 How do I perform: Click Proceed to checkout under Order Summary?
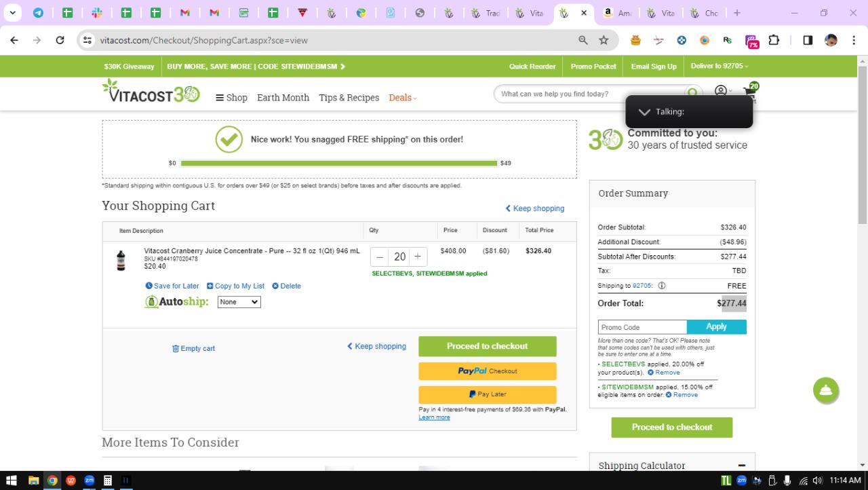point(672,428)
